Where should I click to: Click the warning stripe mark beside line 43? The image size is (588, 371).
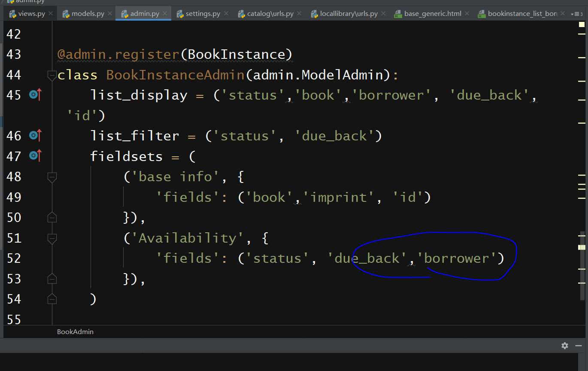point(582,57)
